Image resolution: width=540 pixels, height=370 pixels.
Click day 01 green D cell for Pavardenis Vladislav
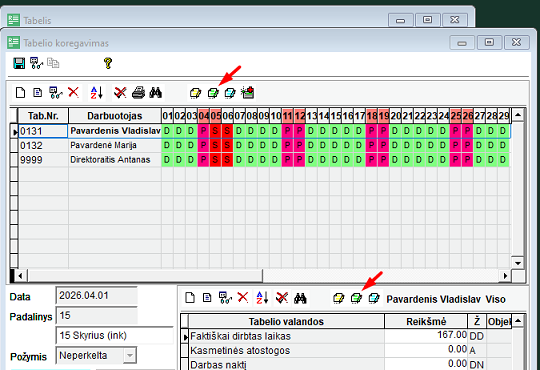167,131
